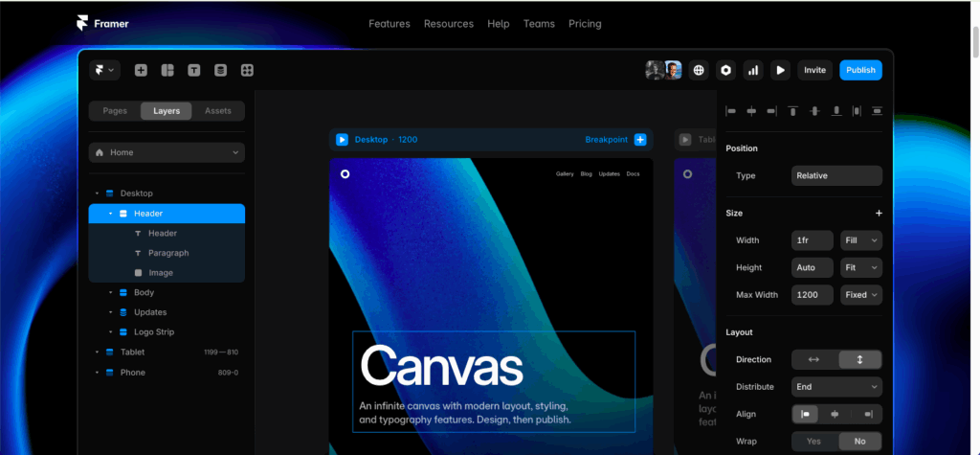Open the CMS database icon
Image resolution: width=980 pixels, height=455 pixels.
[x=221, y=70]
